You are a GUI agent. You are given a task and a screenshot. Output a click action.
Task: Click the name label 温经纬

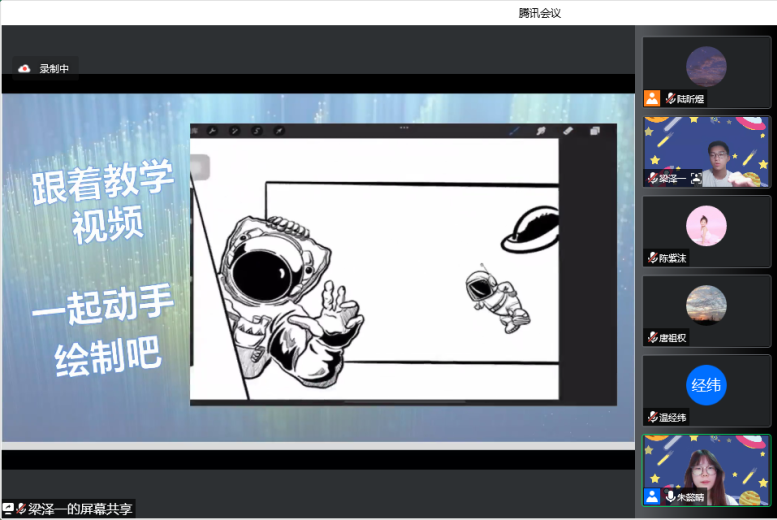[x=672, y=418]
